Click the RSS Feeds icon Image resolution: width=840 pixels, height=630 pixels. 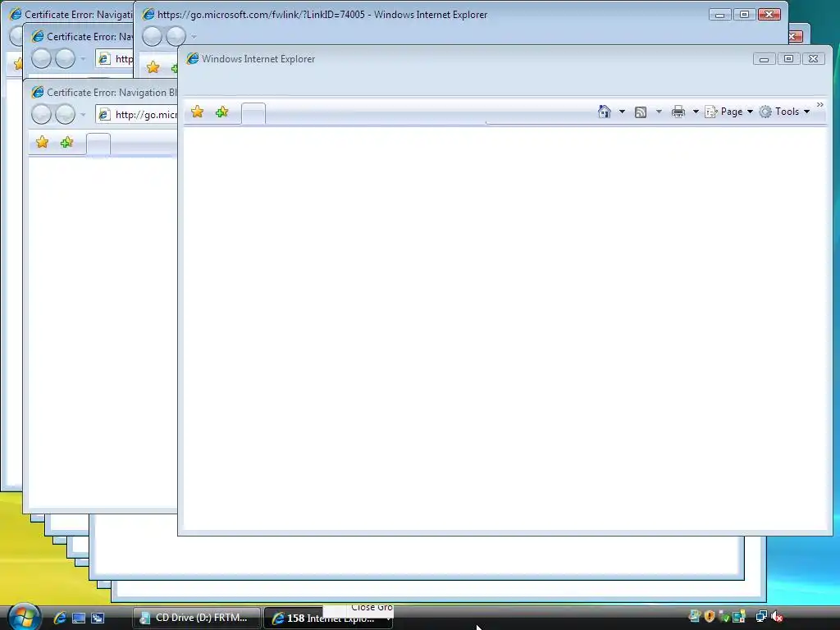point(641,112)
